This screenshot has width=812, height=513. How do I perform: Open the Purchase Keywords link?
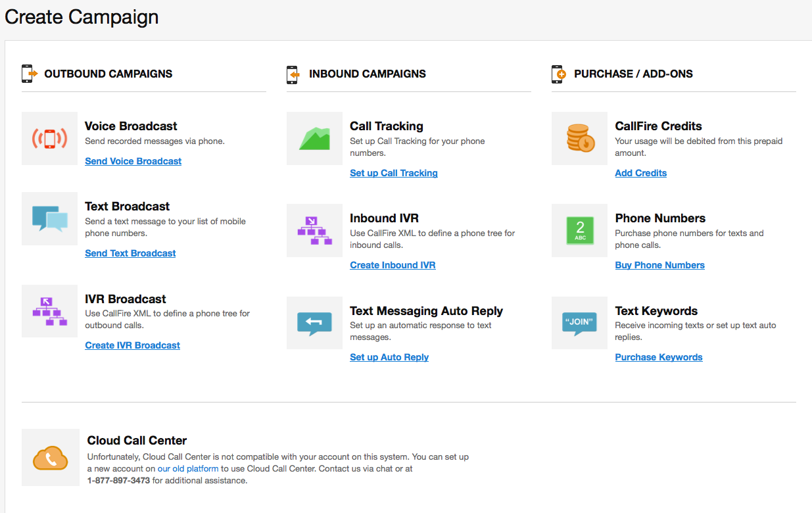coord(658,356)
